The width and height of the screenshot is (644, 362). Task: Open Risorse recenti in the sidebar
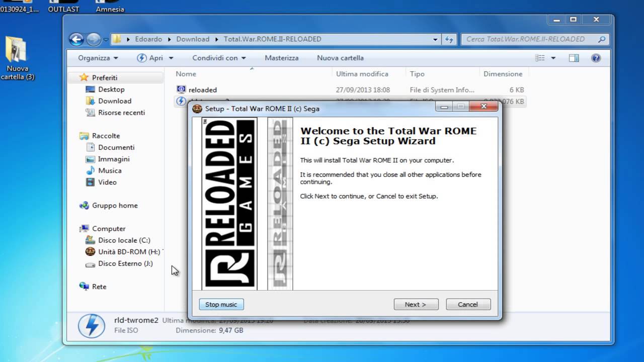point(121,113)
